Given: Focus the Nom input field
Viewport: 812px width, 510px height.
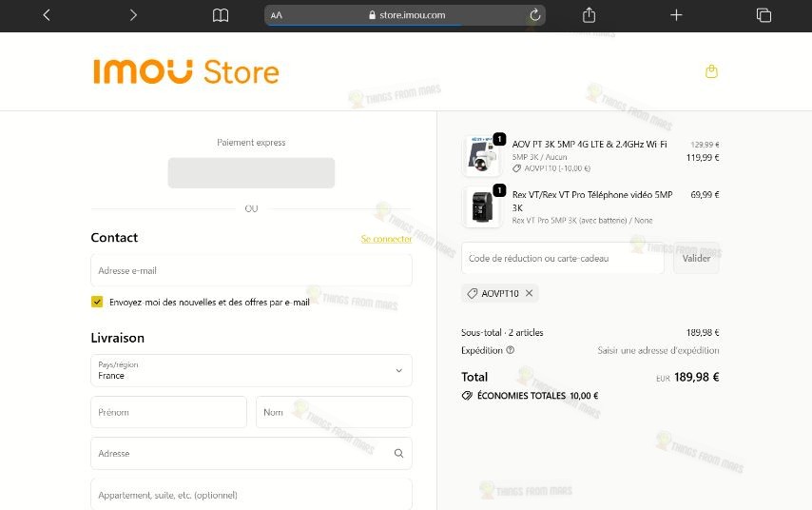Looking at the screenshot, I should point(334,412).
